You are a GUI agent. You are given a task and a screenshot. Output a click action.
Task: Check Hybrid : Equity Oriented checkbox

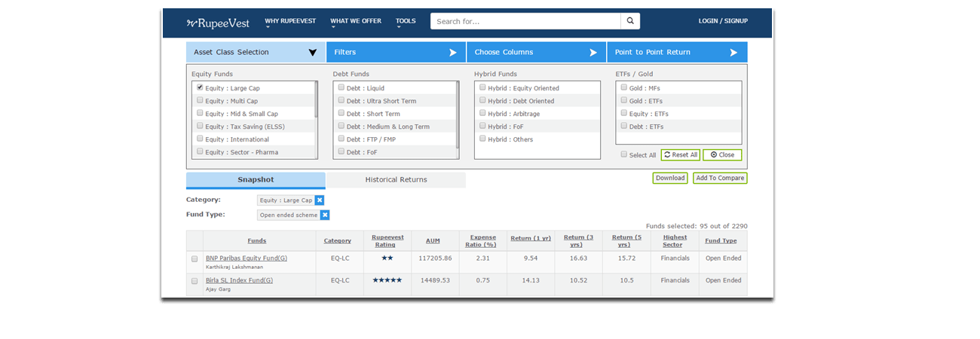pyautogui.click(x=482, y=87)
